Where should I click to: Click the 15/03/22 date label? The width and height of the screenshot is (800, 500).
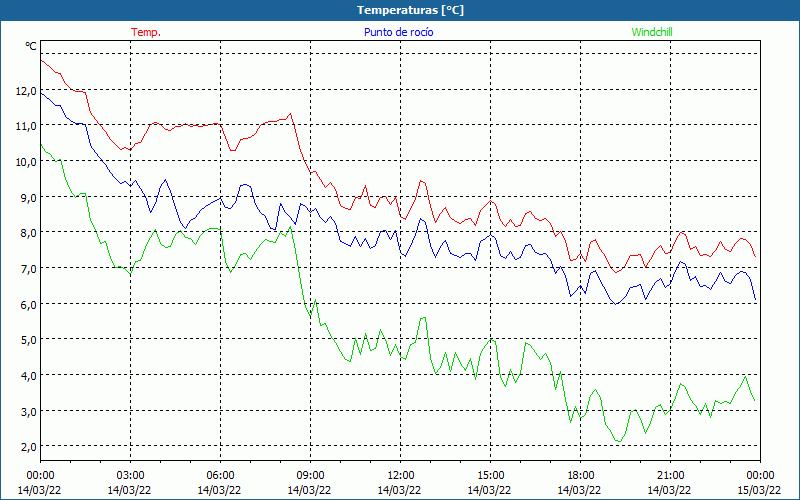click(760, 490)
